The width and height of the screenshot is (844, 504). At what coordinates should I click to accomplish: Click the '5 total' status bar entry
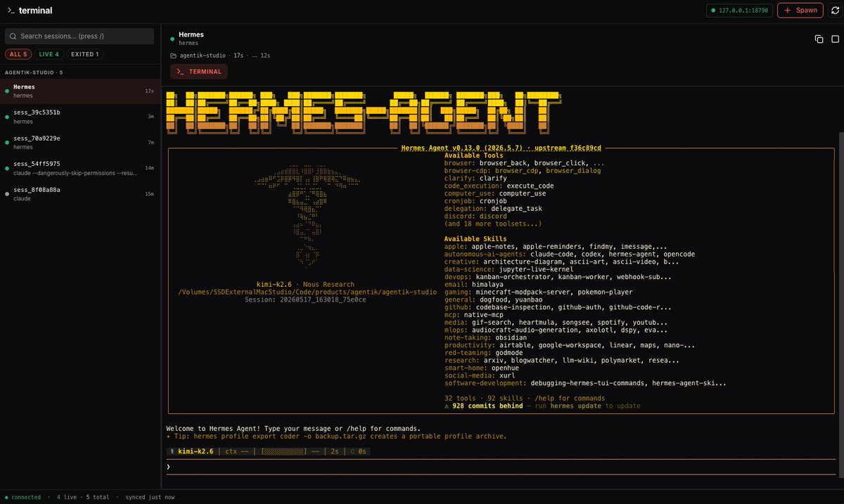[96, 497]
